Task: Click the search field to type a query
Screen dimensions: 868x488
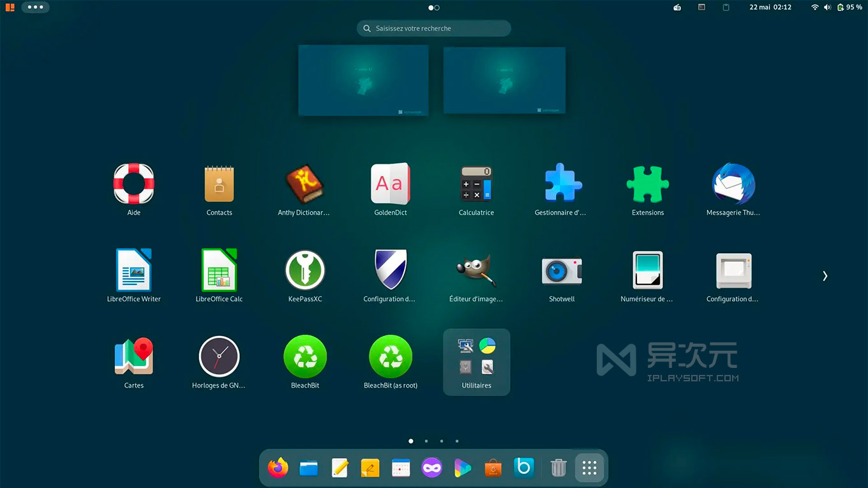Action: click(433, 28)
